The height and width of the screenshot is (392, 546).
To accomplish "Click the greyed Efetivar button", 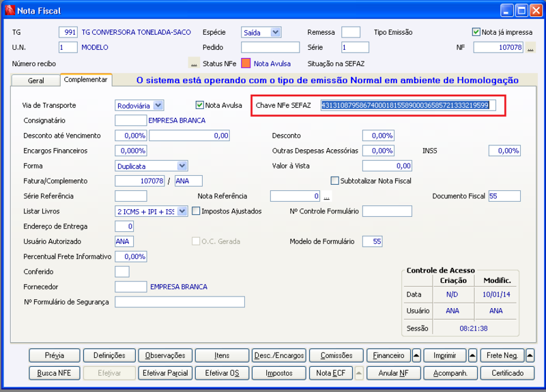I will tap(109, 373).
